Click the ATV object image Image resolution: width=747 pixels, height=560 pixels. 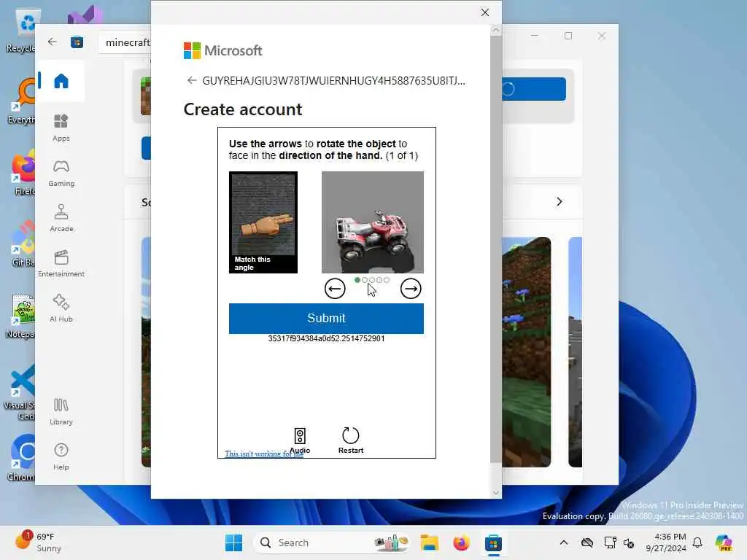373,222
